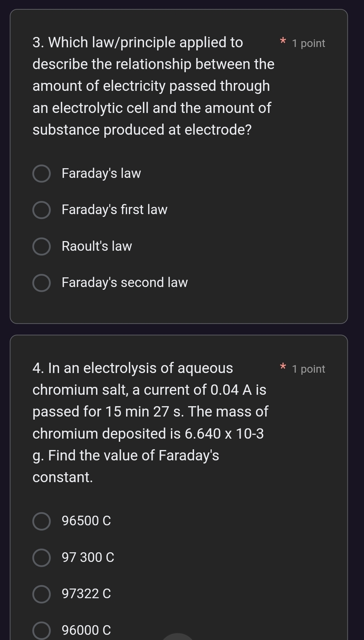Click the red required asterisk on question 3
The height and width of the screenshot is (640, 364).
[x=283, y=41]
